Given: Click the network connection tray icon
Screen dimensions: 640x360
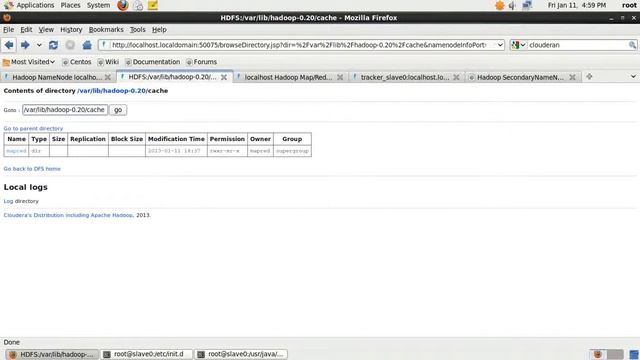Looking at the screenshot, I should click(x=527, y=5).
